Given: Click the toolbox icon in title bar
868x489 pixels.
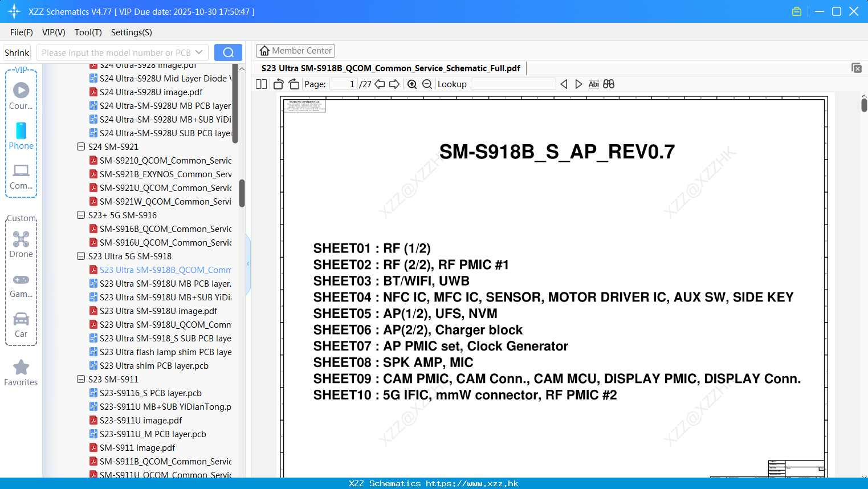Looking at the screenshot, I should click(x=797, y=11).
